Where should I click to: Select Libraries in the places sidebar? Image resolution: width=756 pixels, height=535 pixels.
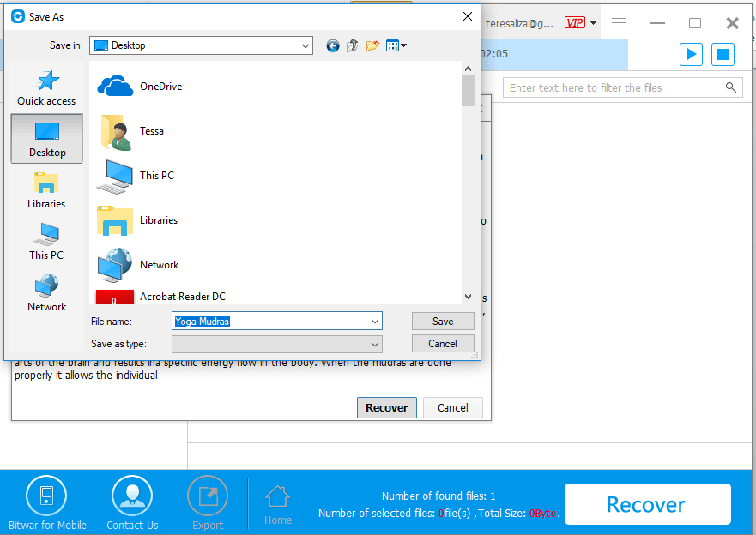point(46,190)
